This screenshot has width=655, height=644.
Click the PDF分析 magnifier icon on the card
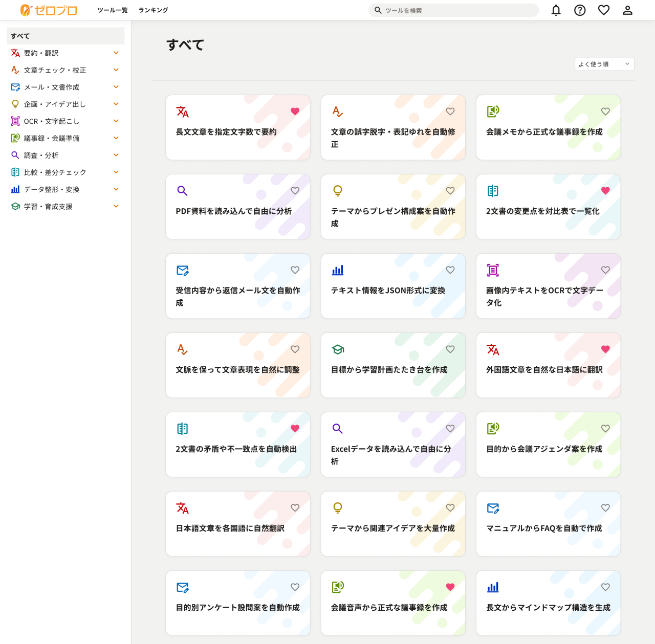183,191
